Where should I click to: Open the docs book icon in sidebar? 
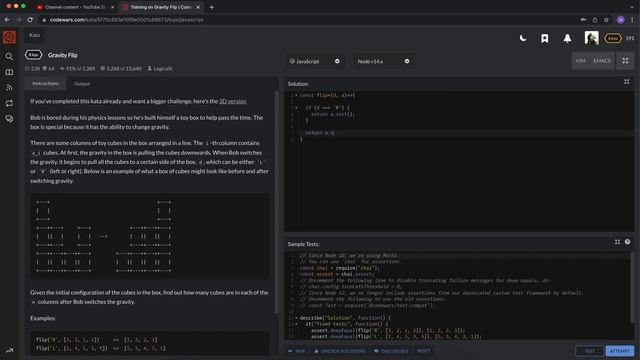pyautogui.click(x=9, y=72)
